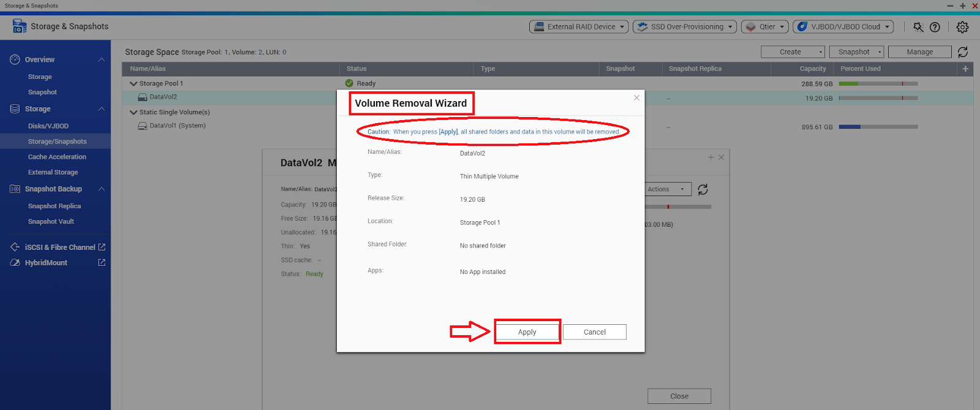Click Apply in Volume Removal Wizard

[527, 332]
